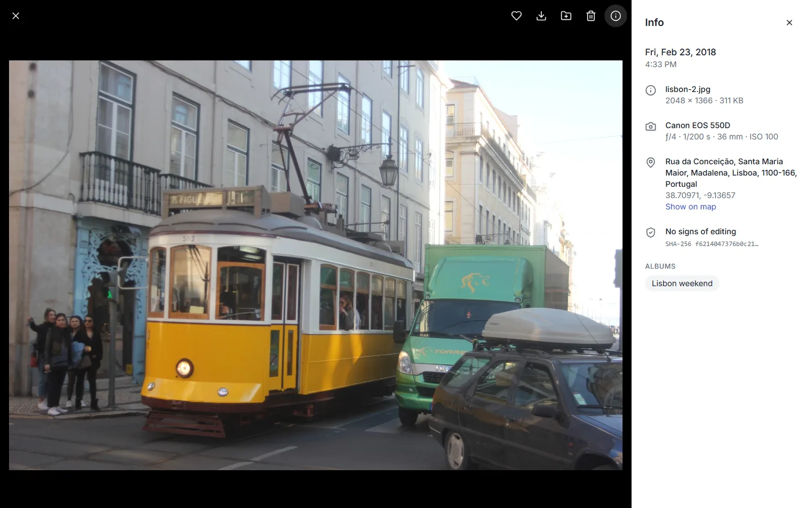
Task: Close the photo viewer
Action: point(16,16)
